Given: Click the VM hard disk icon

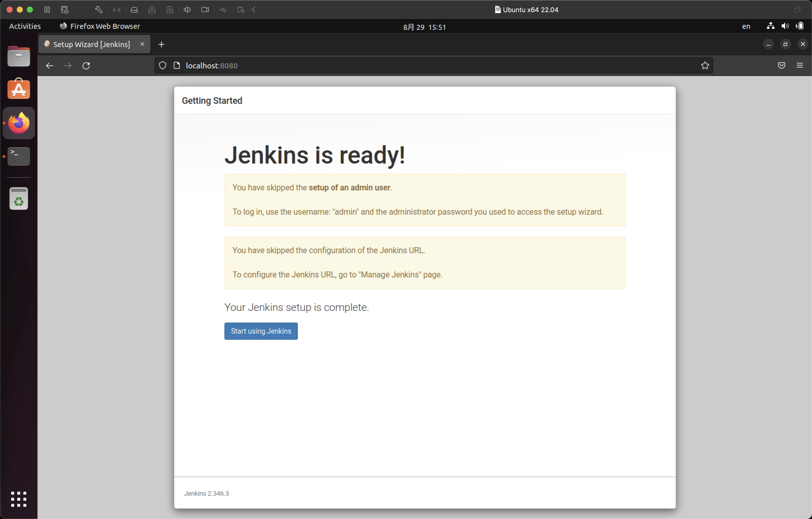Looking at the screenshot, I should (134, 10).
